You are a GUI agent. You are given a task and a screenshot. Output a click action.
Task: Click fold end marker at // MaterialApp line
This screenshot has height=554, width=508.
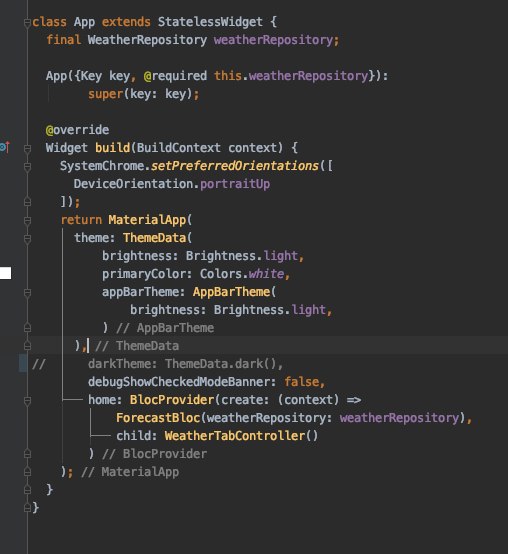click(27, 472)
